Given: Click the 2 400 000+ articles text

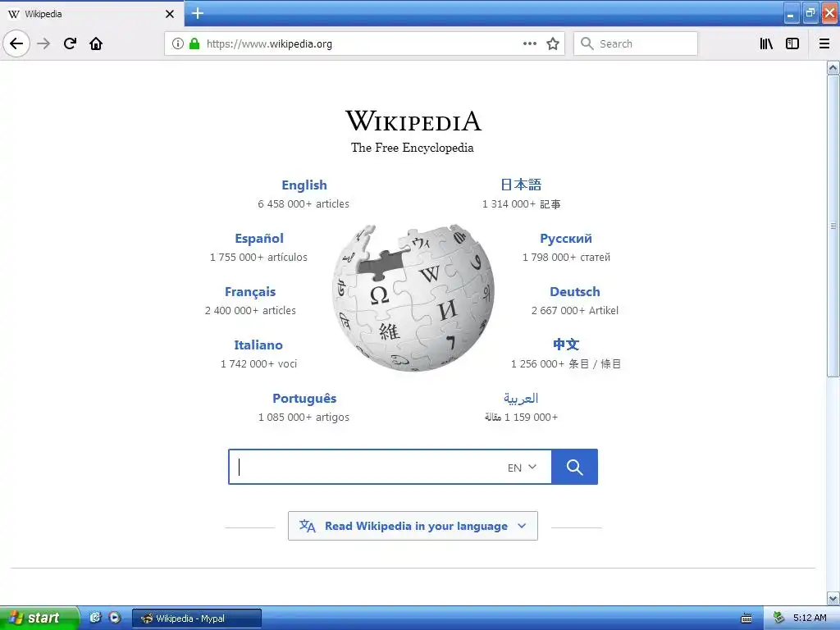Looking at the screenshot, I should click(x=250, y=311).
